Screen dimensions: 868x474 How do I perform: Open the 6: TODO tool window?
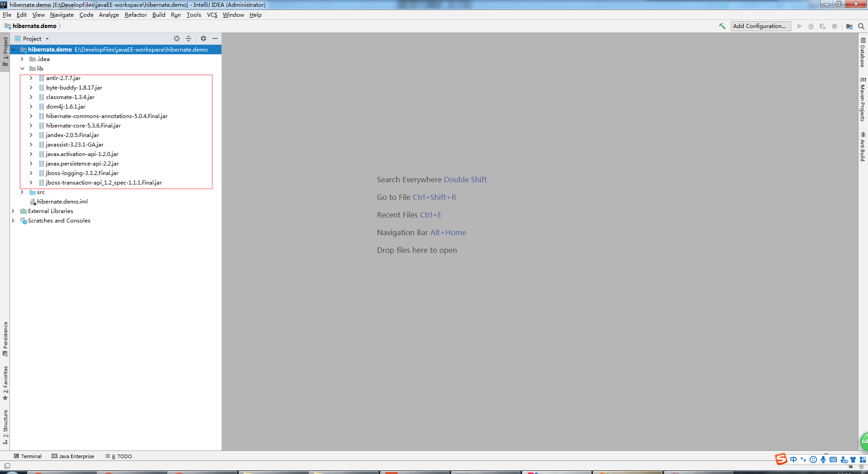coord(118,456)
